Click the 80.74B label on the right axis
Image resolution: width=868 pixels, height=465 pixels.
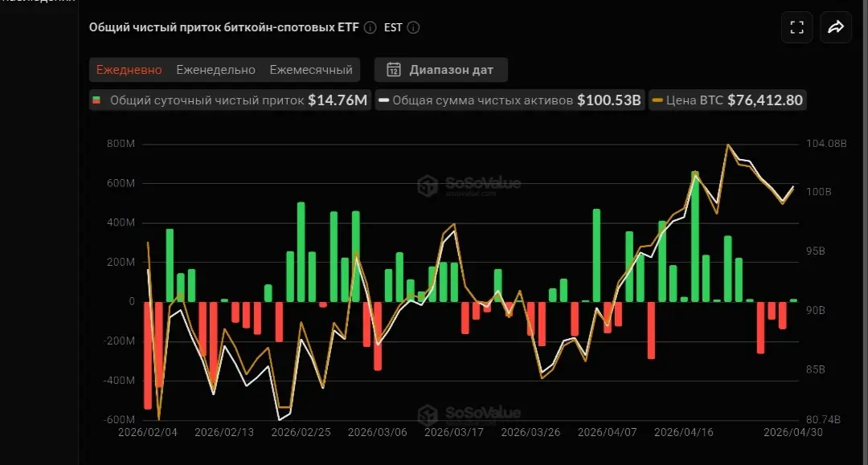823,420
